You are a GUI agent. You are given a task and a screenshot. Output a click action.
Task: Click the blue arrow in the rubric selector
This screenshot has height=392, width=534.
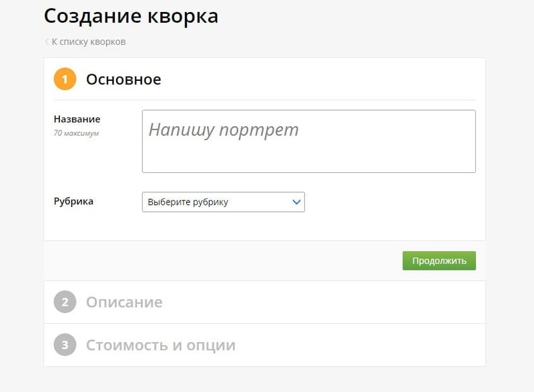point(296,202)
